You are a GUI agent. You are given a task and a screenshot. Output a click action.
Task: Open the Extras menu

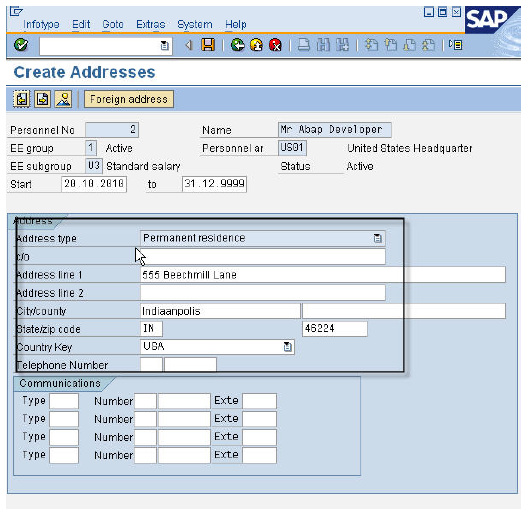151,24
